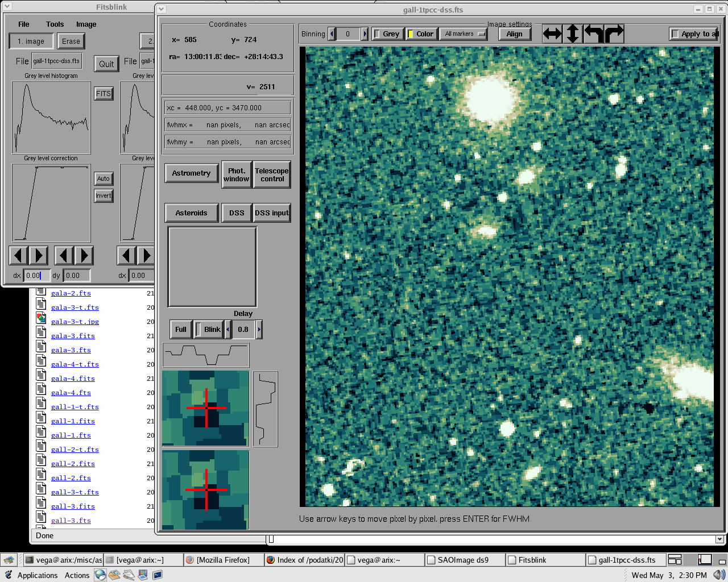The height and width of the screenshot is (582, 728).
Task: Switch to Fitsblink taskbar entry
Action: [x=545, y=560]
